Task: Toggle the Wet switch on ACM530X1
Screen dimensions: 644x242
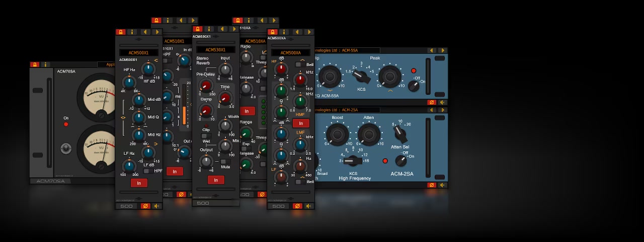Action: pyautogui.click(x=206, y=136)
